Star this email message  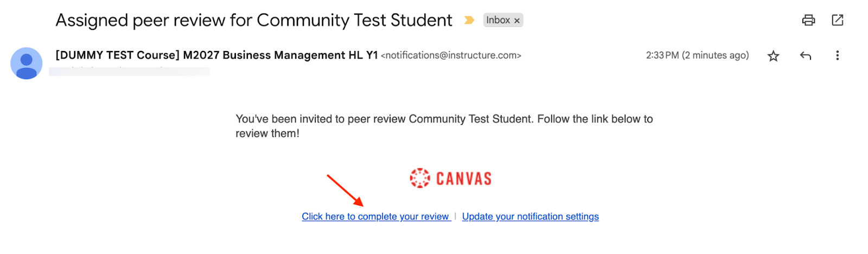[x=773, y=56]
